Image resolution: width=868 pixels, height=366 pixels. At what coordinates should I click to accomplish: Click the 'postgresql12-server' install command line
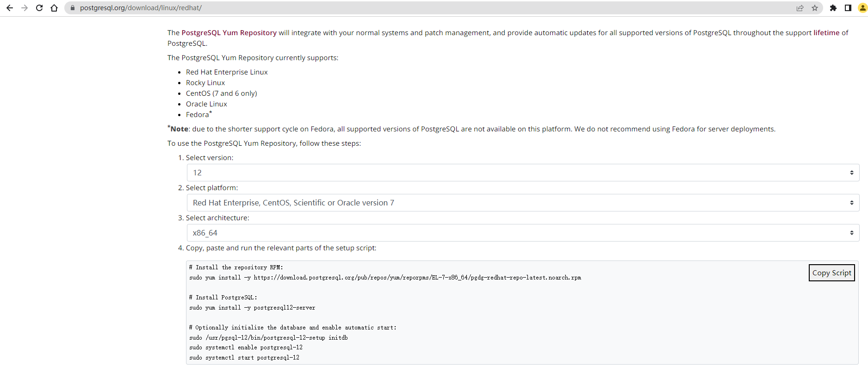[252, 308]
